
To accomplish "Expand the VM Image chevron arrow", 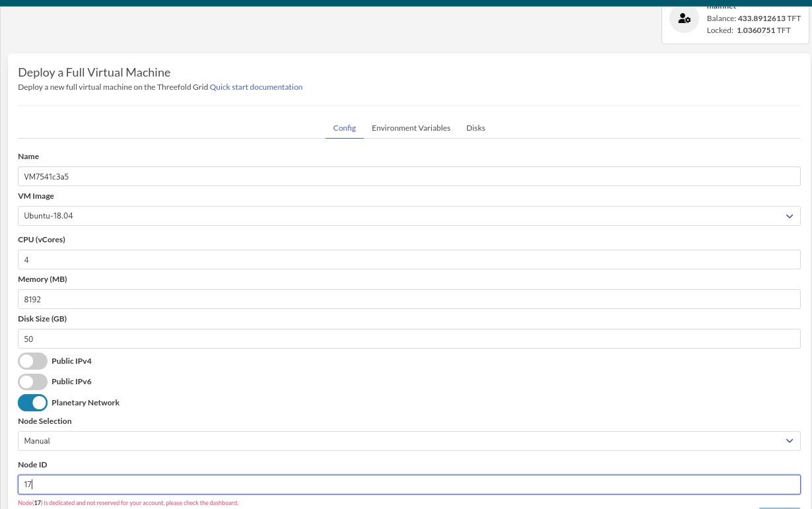I will coord(790,215).
